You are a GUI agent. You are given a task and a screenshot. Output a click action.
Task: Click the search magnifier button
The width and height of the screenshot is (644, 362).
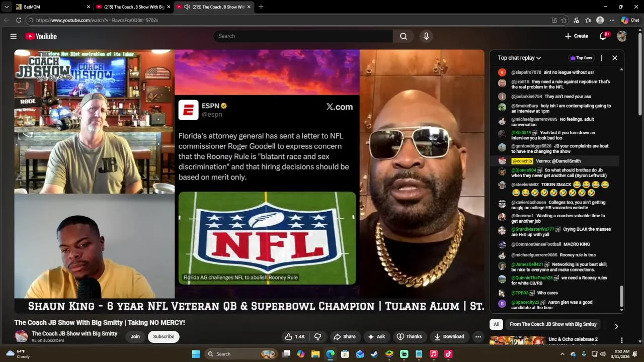pyautogui.click(x=404, y=36)
